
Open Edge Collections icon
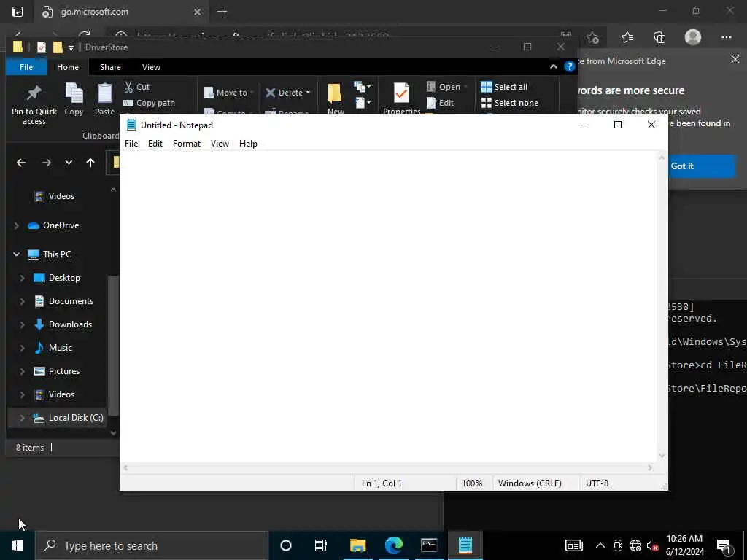coord(659,37)
